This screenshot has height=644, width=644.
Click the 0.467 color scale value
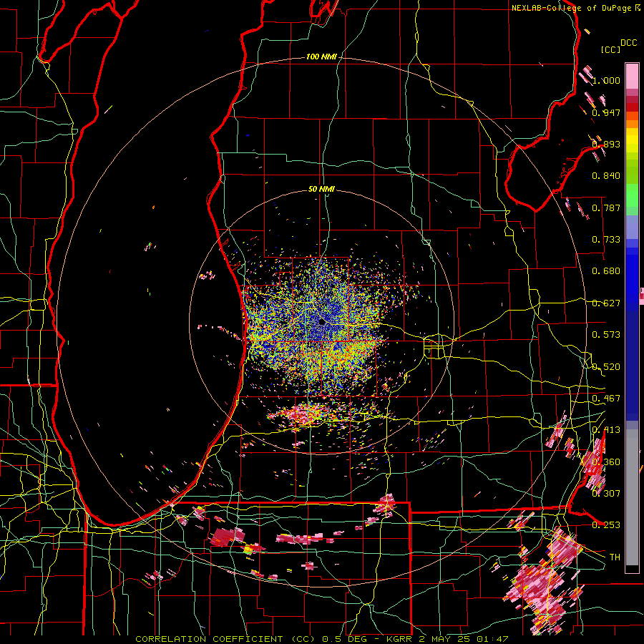(606, 399)
